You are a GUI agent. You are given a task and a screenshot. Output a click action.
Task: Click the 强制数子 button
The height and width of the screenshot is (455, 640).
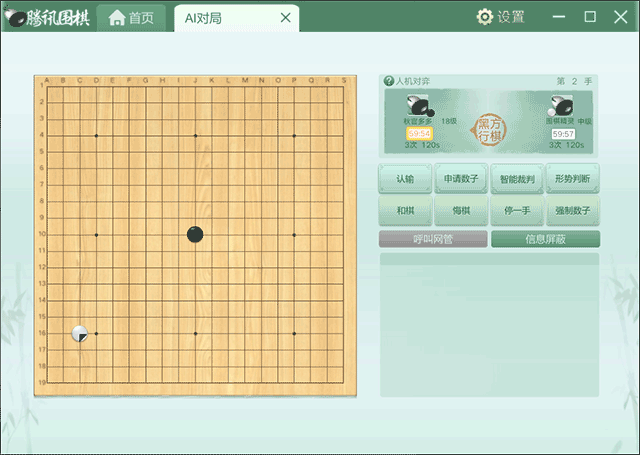(x=573, y=211)
